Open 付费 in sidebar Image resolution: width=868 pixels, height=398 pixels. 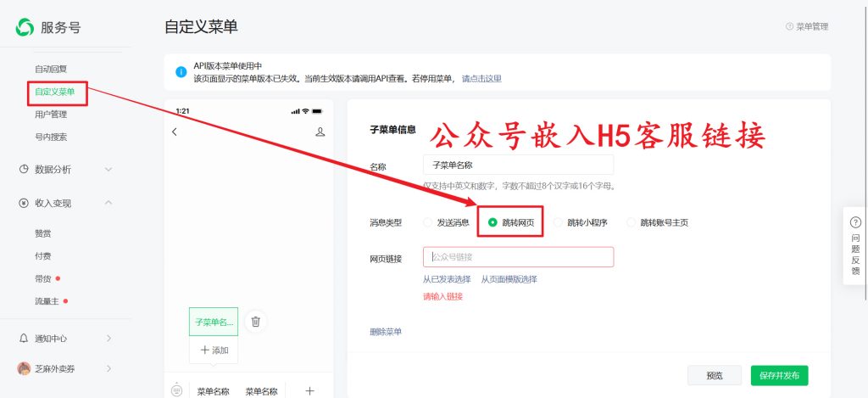[x=43, y=256]
